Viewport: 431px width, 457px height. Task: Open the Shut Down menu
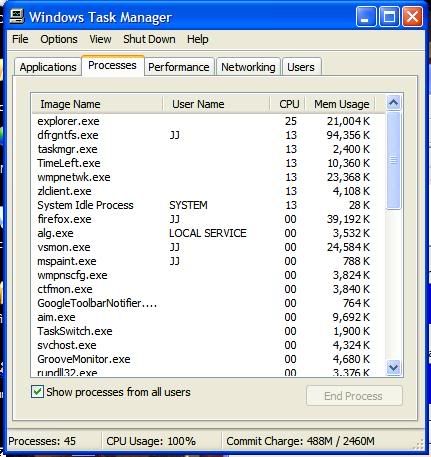pos(149,39)
